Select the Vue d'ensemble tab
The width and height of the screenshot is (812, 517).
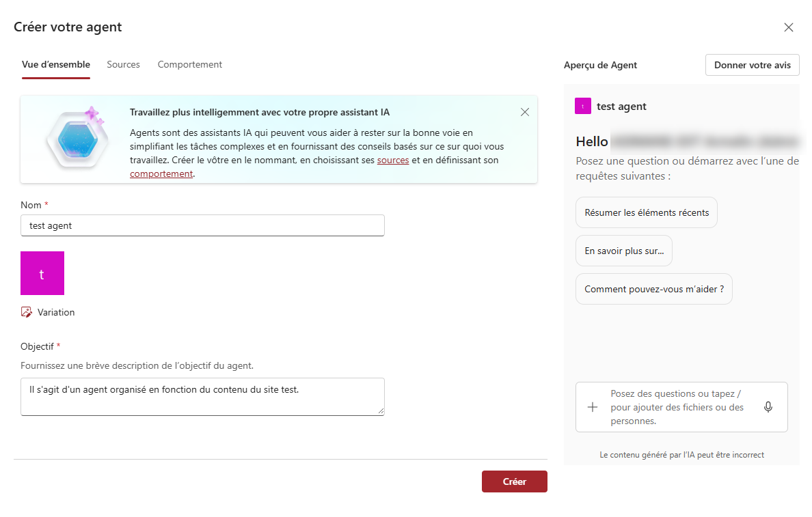pyautogui.click(x=56, y=64)
